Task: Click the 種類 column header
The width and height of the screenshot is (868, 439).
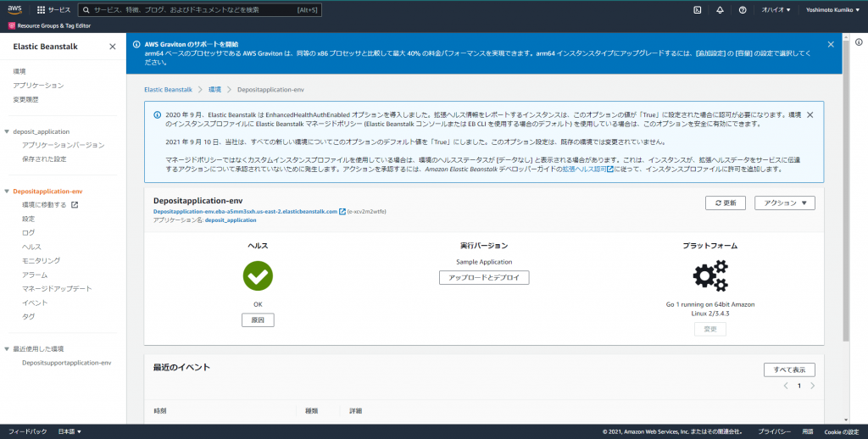Action: coord(312,411)
